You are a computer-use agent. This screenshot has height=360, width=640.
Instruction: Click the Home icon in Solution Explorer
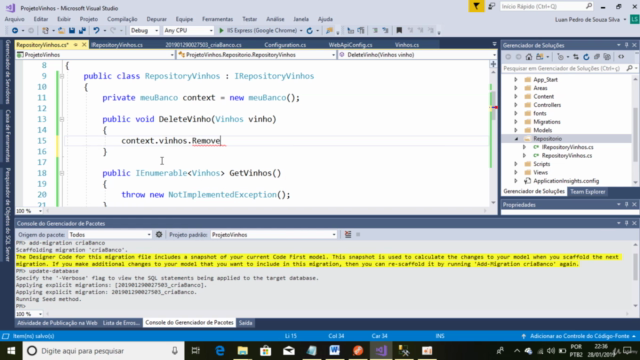[x=529, y=57]
